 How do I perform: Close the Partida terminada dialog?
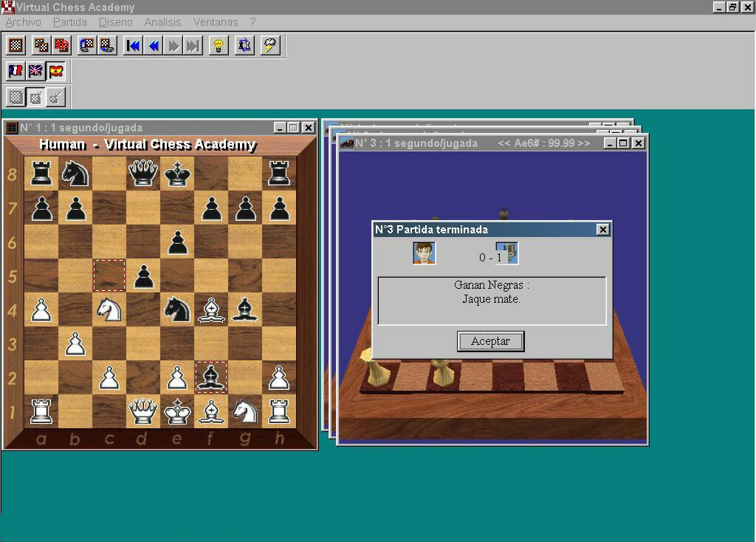pos(602,230)
